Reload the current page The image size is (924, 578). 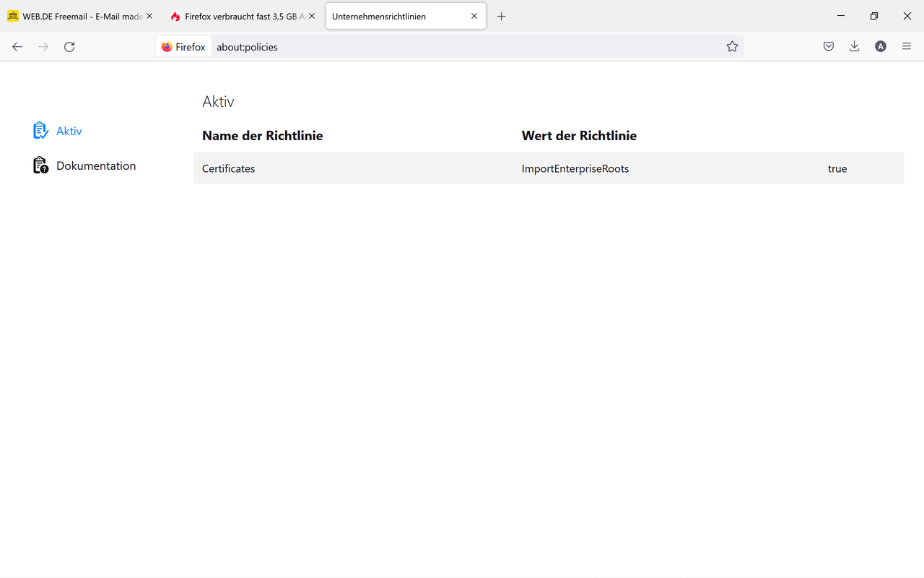(x=69, y=47)
